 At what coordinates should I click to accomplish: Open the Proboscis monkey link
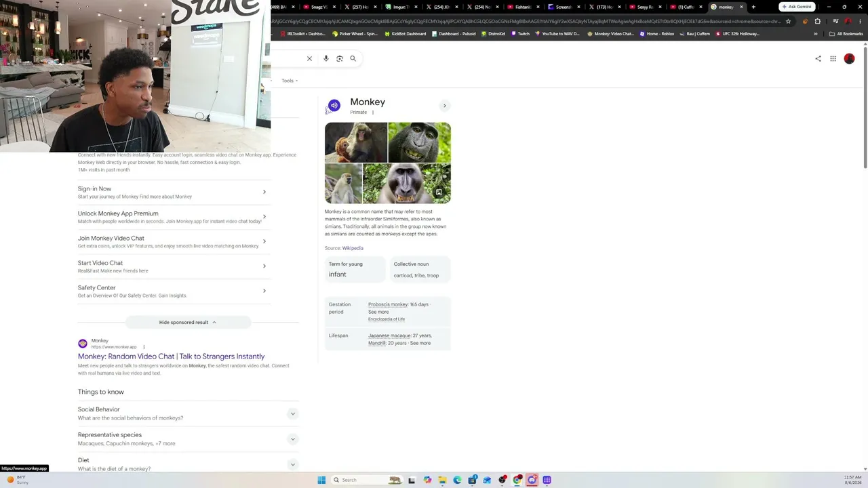click(388, 304)
